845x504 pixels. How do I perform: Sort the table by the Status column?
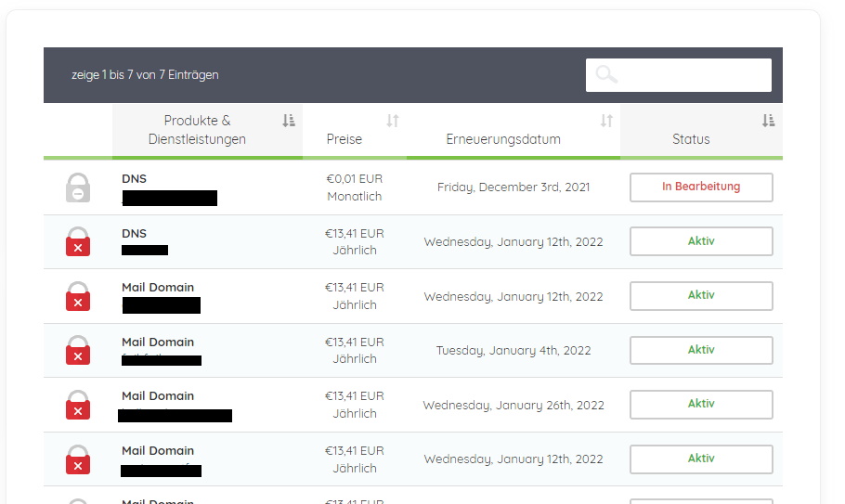point(768,121)
